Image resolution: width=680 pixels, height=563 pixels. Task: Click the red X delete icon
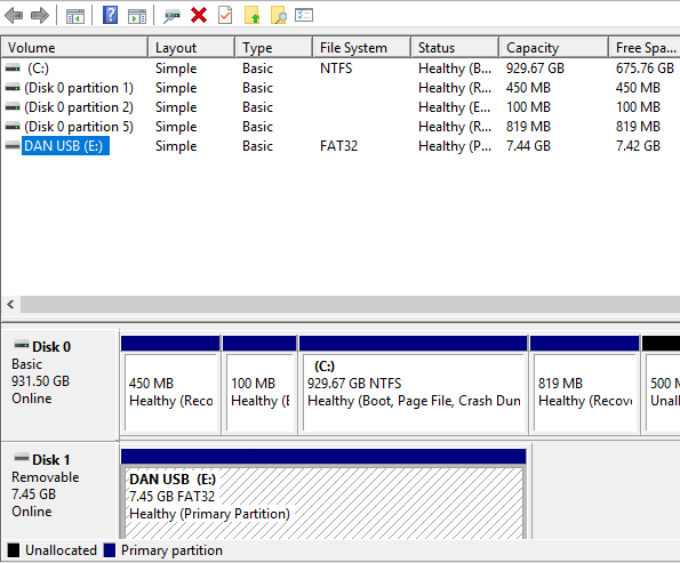[x=199, y=15]
